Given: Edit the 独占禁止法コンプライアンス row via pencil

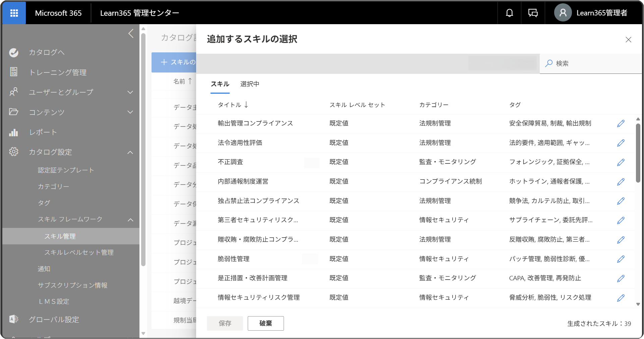Looking at the screenshot, I should point(621,201).
